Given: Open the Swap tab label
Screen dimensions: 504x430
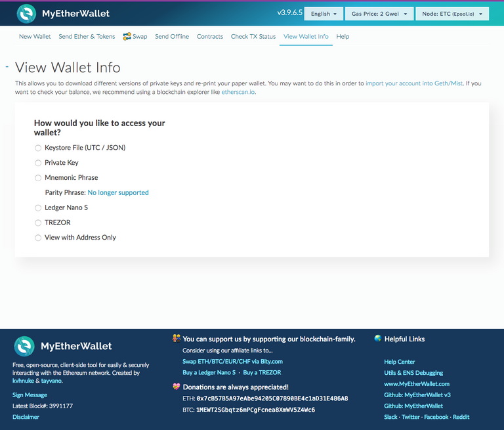Looking at the screenshot, I should click(140, 36).
